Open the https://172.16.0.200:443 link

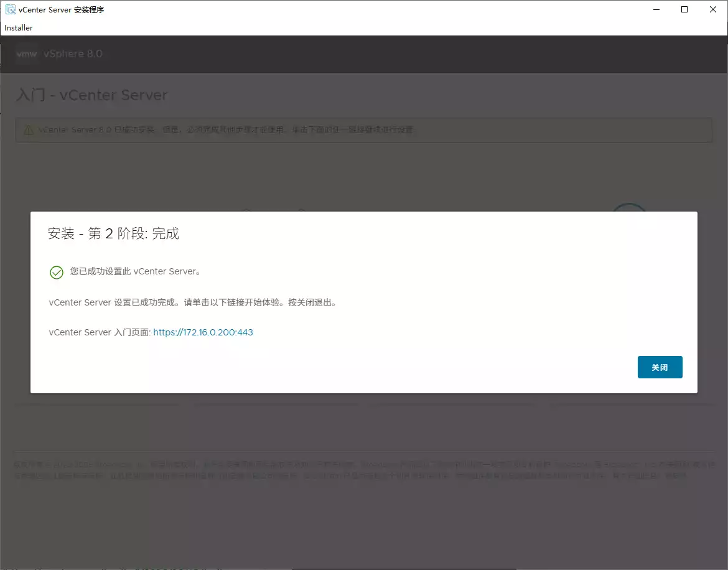point(203,332)
